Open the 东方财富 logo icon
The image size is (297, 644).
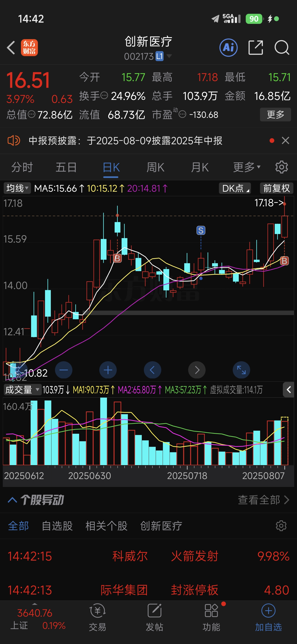(29, 47)
